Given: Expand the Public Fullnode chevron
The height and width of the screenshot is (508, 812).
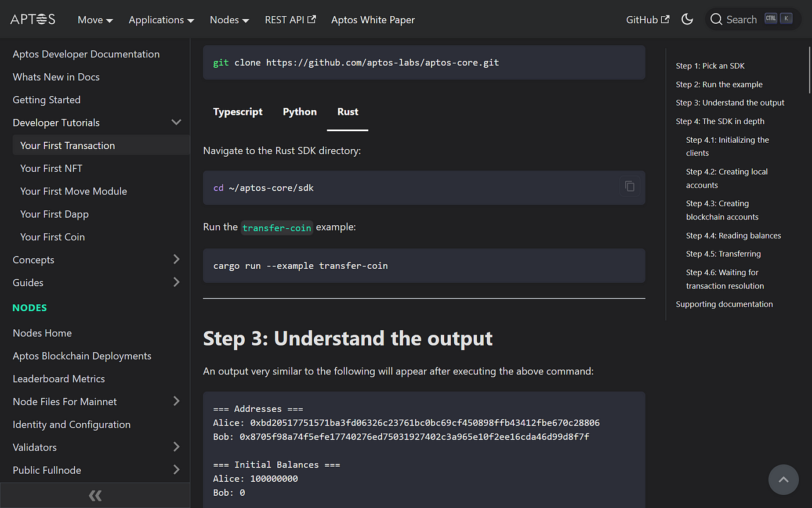Looking at the screenshot, I should [176, 470].
